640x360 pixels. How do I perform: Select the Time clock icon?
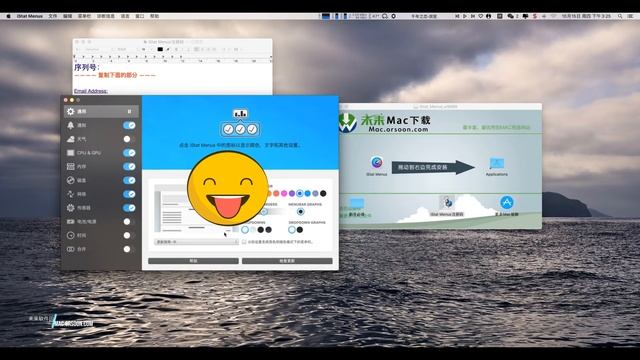[x=71, y=236]
